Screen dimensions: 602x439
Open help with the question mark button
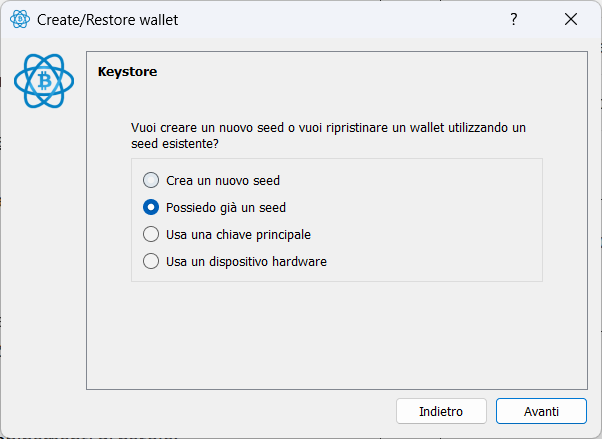click(x=514, y=19)
